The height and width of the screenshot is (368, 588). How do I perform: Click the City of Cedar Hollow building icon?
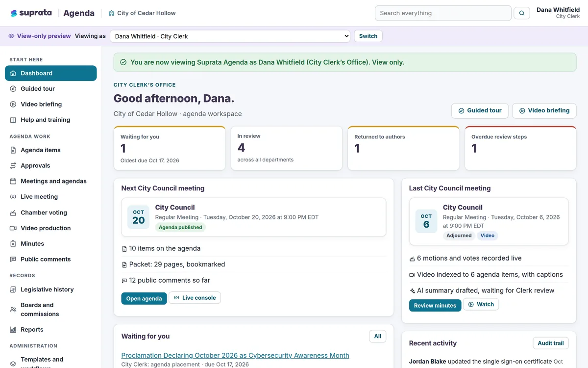pyautogui.click(x=111, y=13)
